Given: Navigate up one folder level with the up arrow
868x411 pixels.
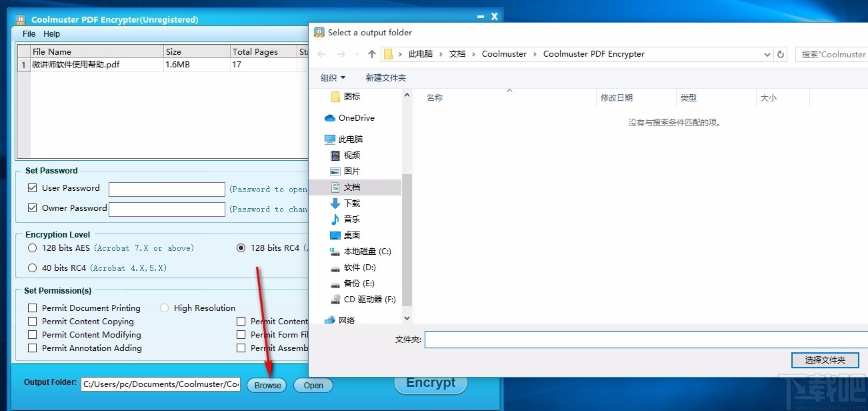Looking at the screenshot, I should pos(371,53).
